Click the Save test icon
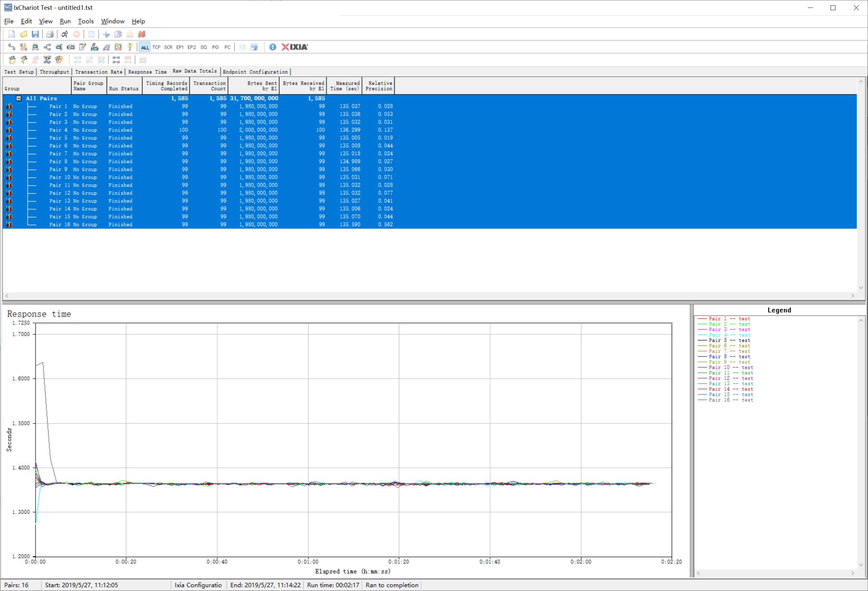Viewport: 868px width, 591px height. (x=35, y=34)
